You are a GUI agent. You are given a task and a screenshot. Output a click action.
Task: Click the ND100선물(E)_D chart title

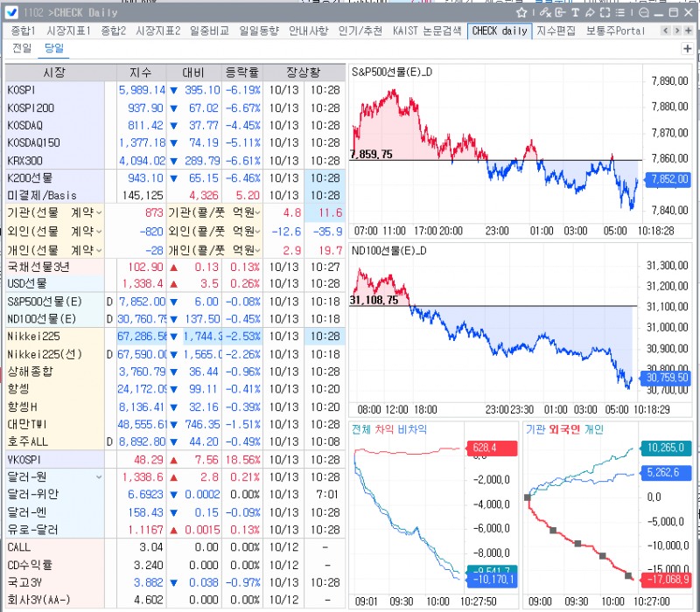point(388,251)
